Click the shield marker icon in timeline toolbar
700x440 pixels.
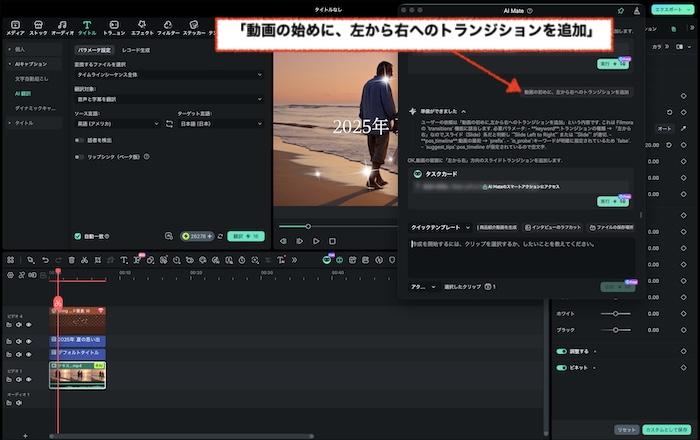[392, 260]
